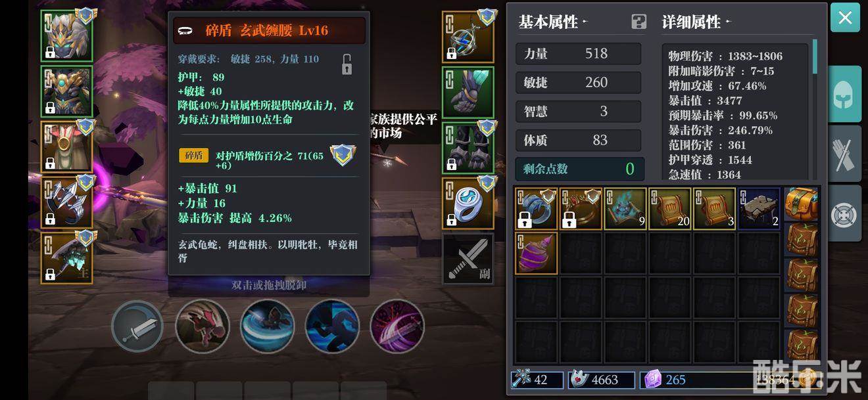868x400 pixels.
Task: Open the empty off-hand sword slot
Action: coord(468,258)
